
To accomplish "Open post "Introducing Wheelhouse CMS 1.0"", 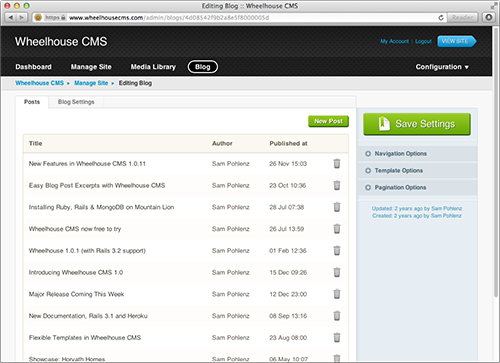I will 76,273.
